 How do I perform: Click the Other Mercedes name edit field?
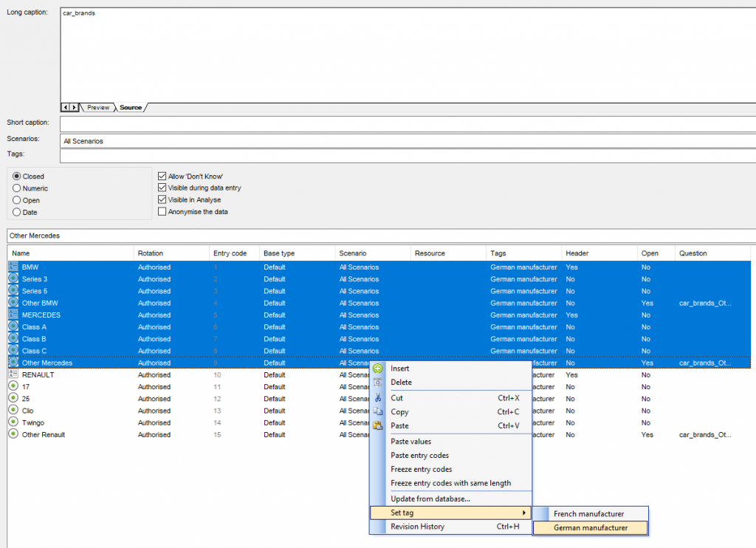[382, 236]
